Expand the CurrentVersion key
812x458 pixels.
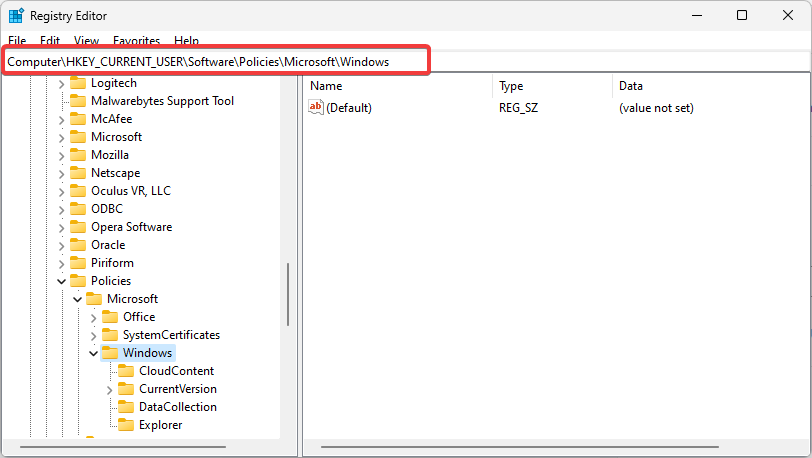tap(109, 390)
